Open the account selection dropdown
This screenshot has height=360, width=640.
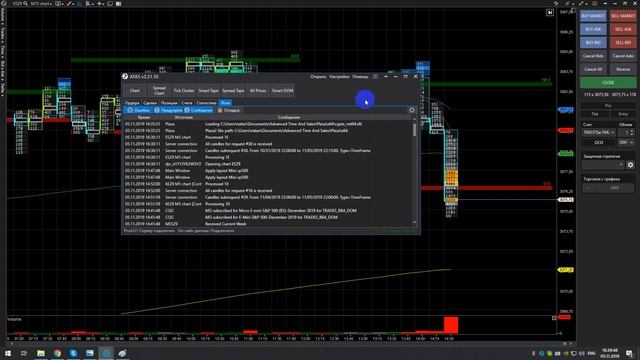click(599, 132)
